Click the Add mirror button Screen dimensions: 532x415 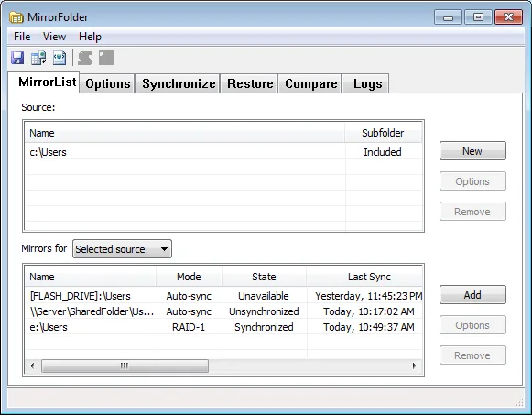[472, 295]
